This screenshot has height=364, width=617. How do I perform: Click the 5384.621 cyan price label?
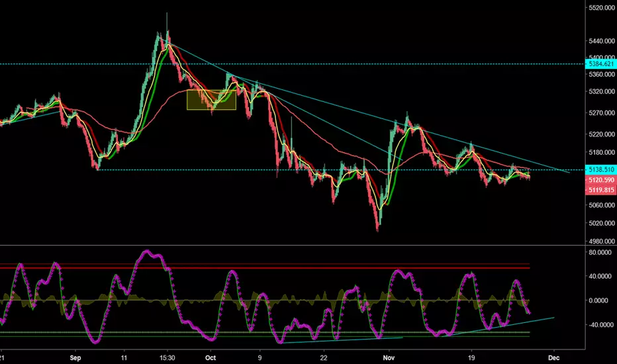tap(601, 64)
